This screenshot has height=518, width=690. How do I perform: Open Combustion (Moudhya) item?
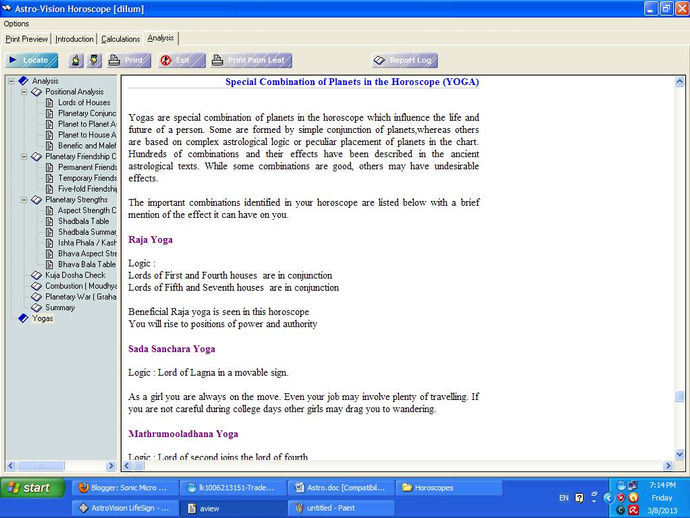pyautogui.click(x=81, y=286)
